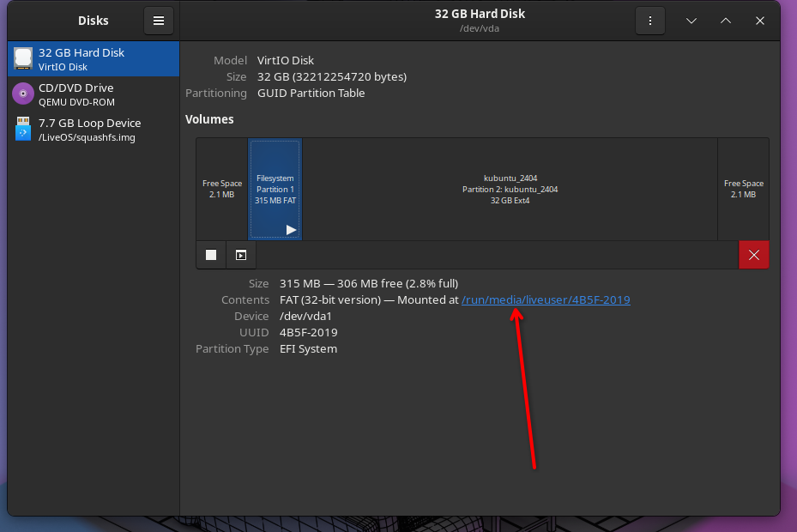Maximize the Disks window
The height and width of the screenshot is (532, 797).
(x=726, y=21)
